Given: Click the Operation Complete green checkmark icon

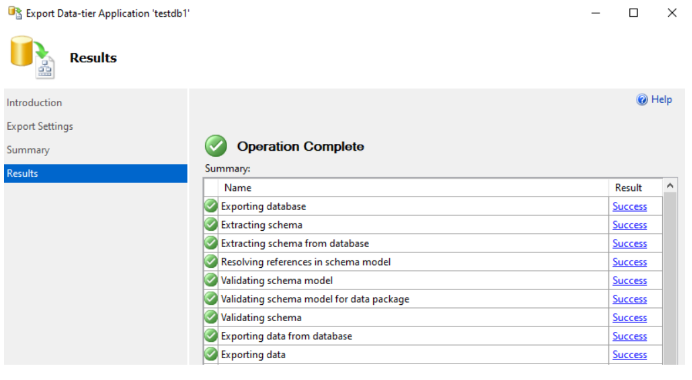Looking at the screenshot, I should [x=216, y=146].
